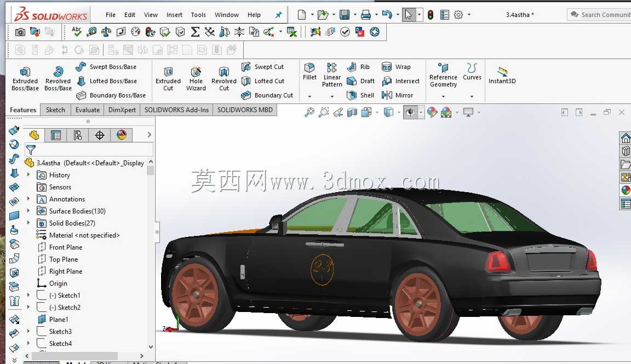
Task: Click the New document icon
Action: point(301,15)
